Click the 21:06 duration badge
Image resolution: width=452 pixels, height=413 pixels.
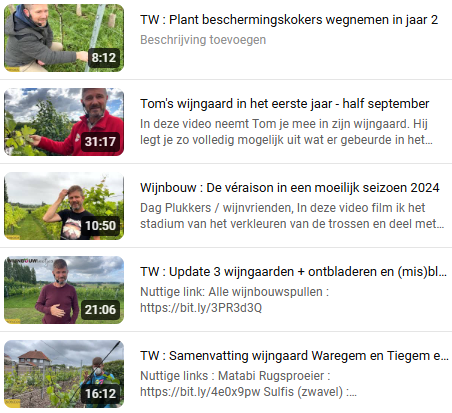(x=100, y=310)
